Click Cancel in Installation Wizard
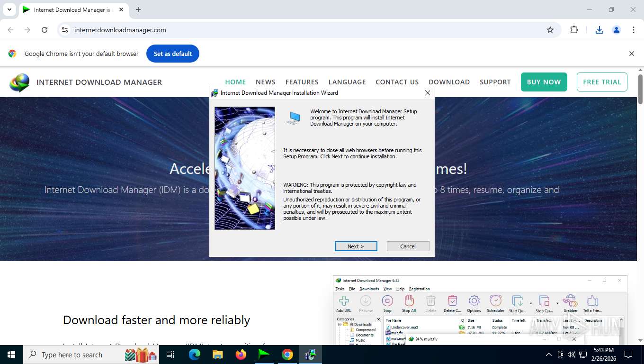 point(408,246)
